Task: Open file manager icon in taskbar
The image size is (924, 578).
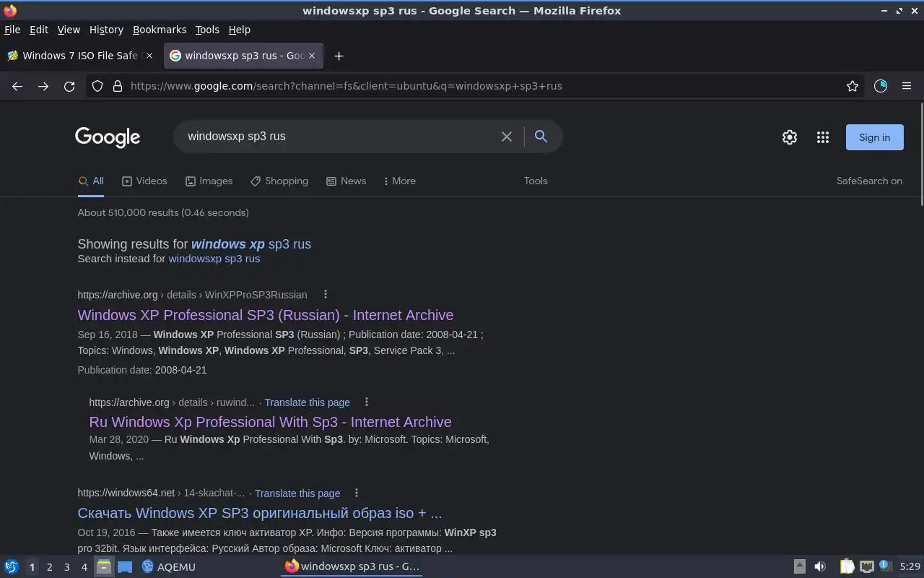Action: pyautogui.click(x=104, y=567)
